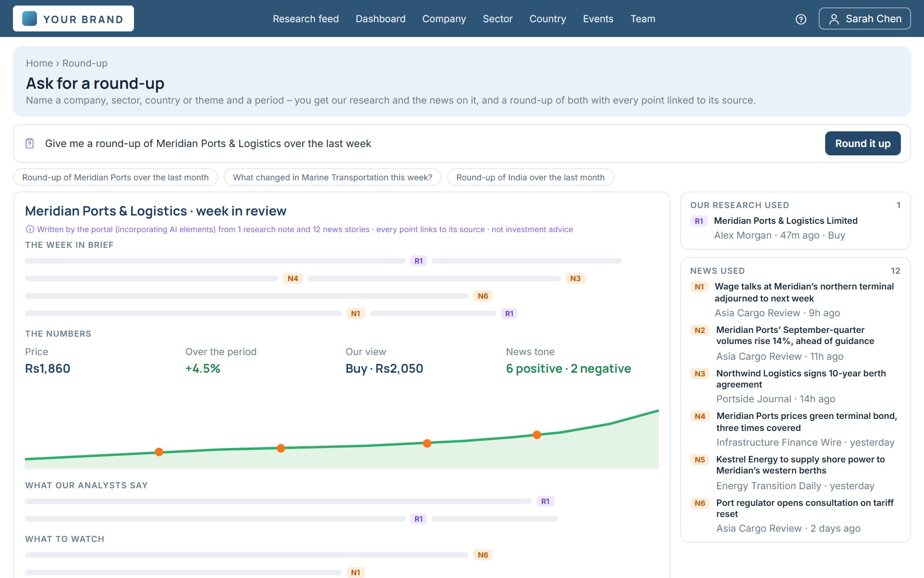
Task: Click the second orange marker on the price chart
Action: pyautogui.click(x=281, y=448)
